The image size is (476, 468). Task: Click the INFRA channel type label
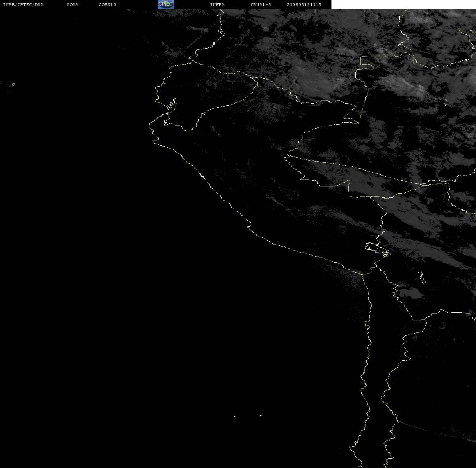click(x=217, y=4)
